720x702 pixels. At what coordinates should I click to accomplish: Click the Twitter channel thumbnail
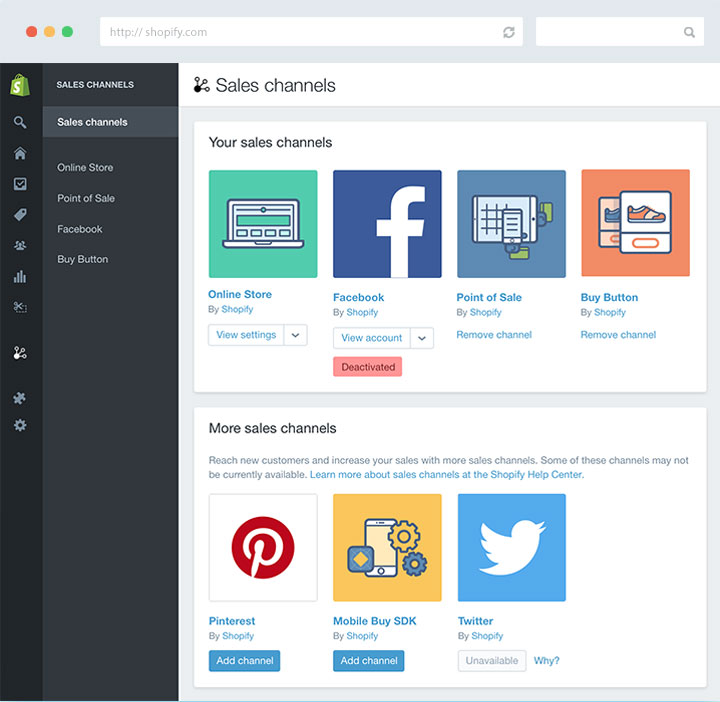click(x=511, y=547)
